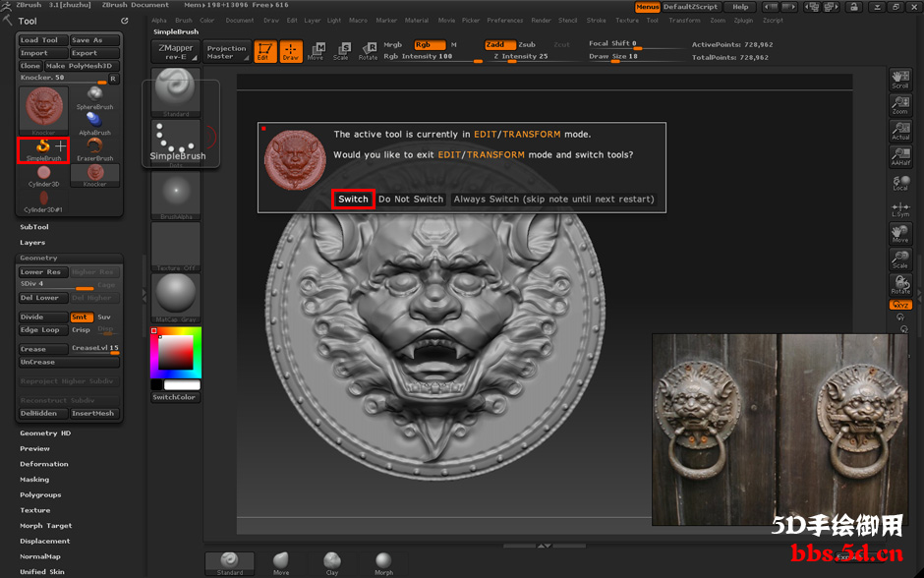
Task: Select the EraserBrush tool
Action: (95, 150)
